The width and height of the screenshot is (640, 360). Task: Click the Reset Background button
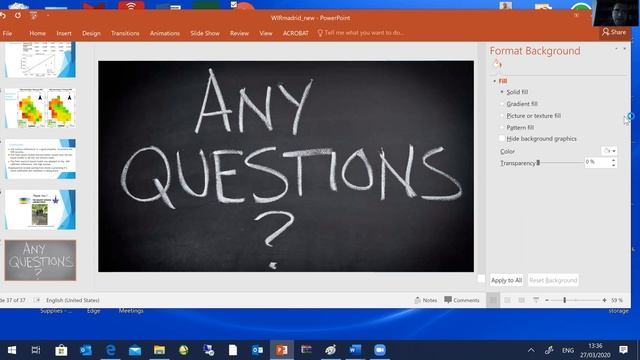pyautogui.click(x=553, y=280)
